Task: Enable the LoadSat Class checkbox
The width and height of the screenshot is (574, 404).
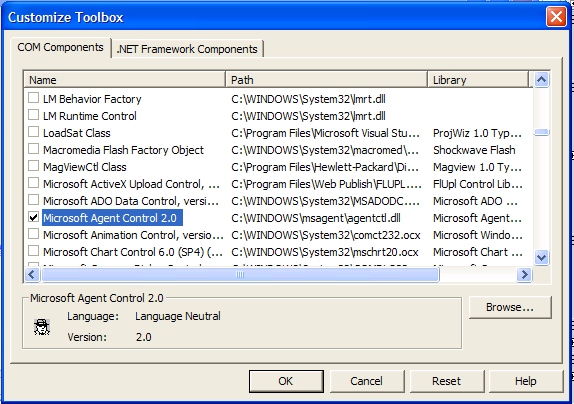Action: coord(33,131)
